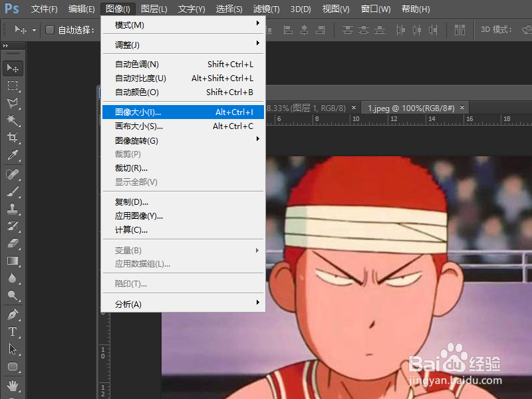
Task: Select the Brush tool
Action: click(x=13, y=192)
